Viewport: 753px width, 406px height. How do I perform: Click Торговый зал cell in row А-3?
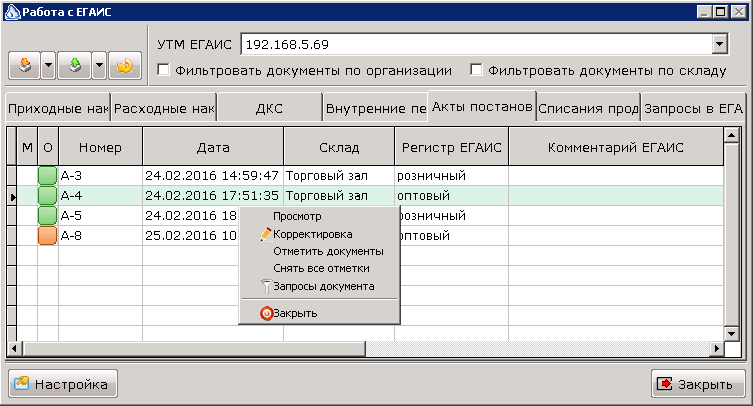tap(339, 175)
